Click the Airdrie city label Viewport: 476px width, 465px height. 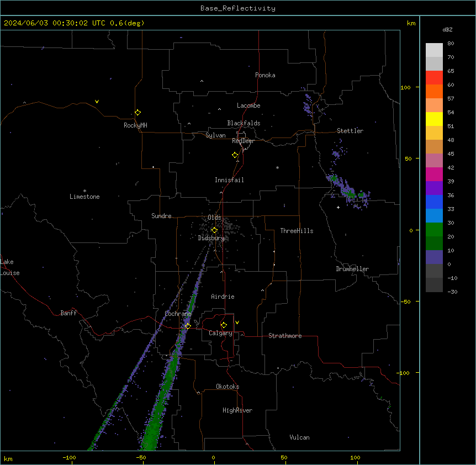223,297
